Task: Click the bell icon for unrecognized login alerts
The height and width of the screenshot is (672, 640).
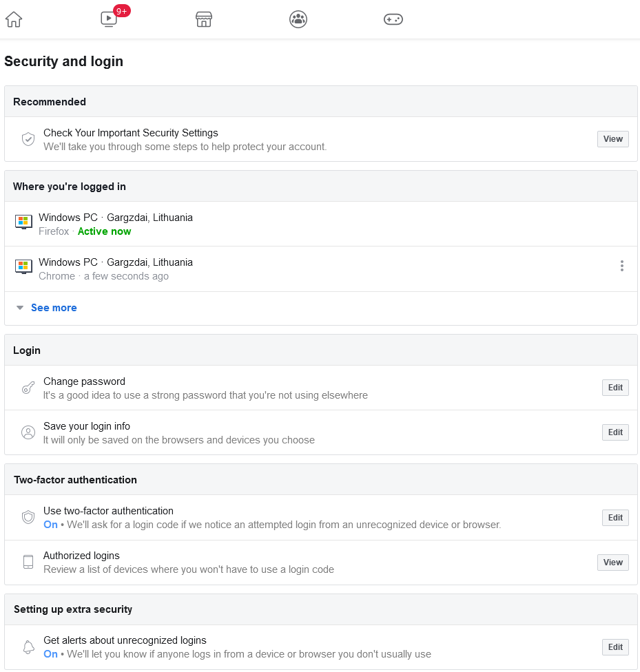Action: (28, 647)
